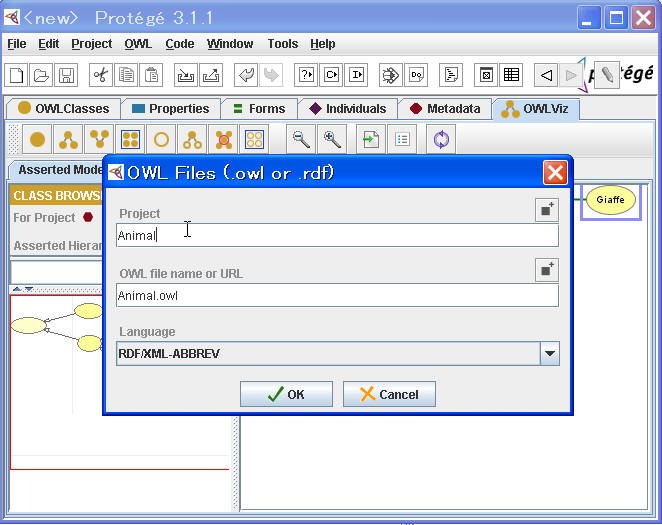Click the Redo arrow icon
This screenshot has height=525, width=662.
point(271,75)
